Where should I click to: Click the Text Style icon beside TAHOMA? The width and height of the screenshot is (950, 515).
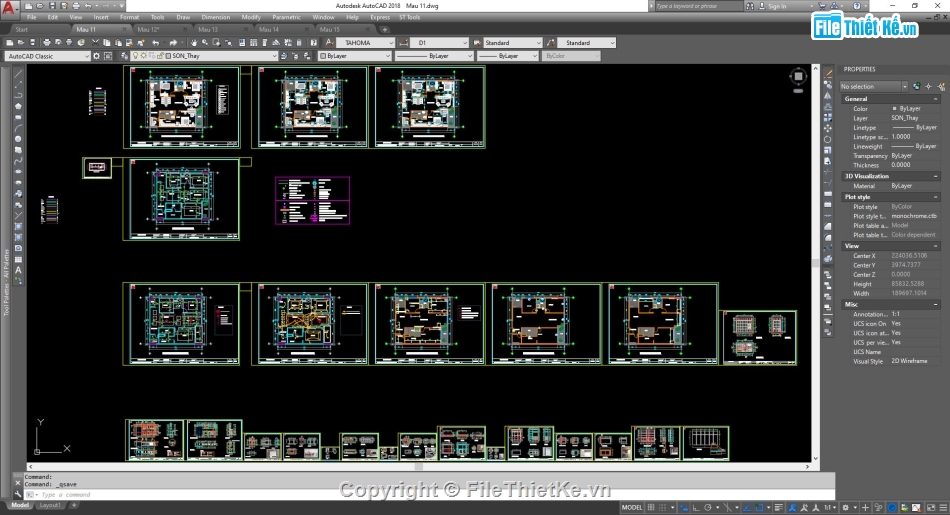point(329,42)
